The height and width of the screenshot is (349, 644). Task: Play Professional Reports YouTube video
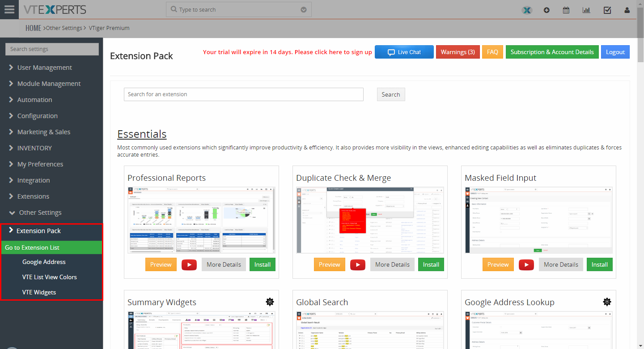[x=189, y=264]
